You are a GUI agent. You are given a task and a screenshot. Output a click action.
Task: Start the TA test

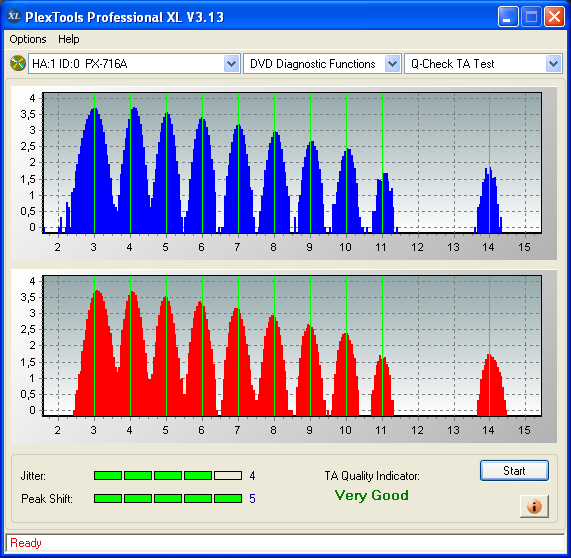click(x=514, y=471)
